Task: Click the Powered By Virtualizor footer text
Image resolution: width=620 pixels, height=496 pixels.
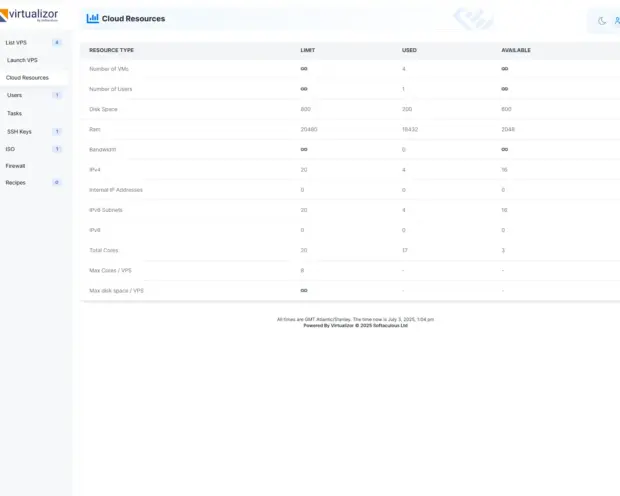Action: (x=355, y=326)
